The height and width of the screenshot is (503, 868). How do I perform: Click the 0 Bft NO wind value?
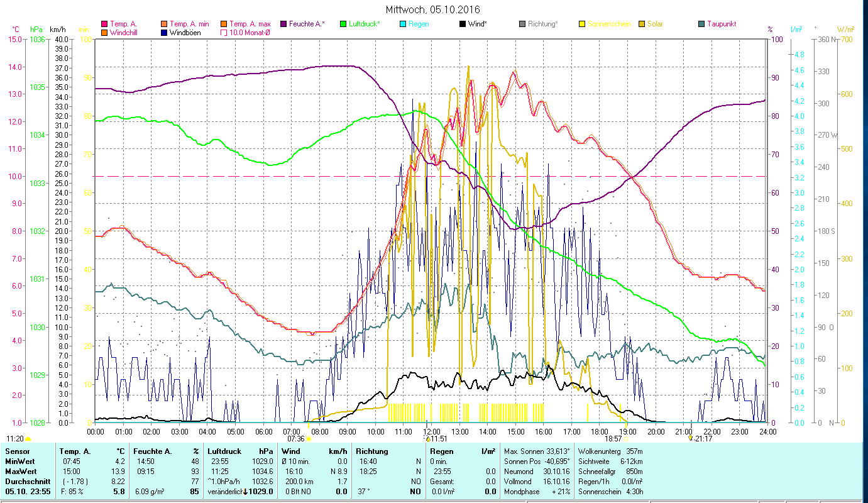coord(298,491)
